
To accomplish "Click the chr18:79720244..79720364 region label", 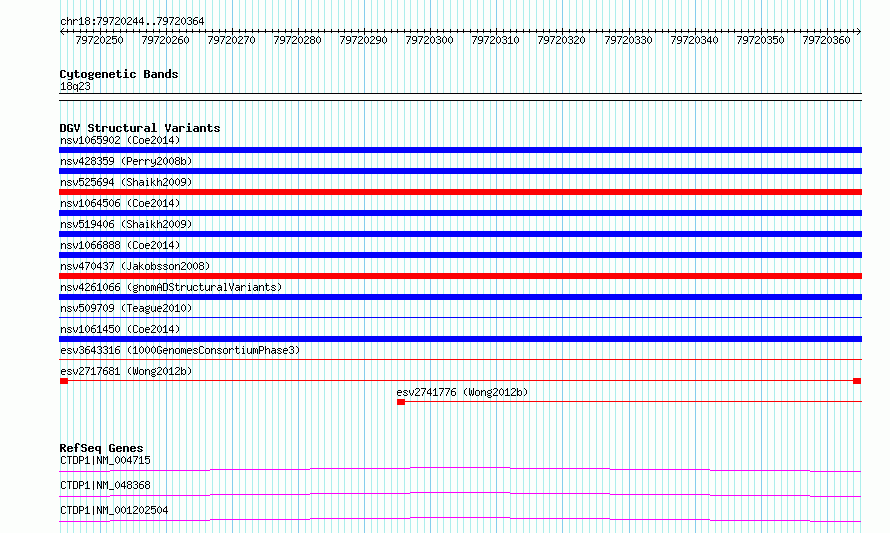I will click(132, 21).
